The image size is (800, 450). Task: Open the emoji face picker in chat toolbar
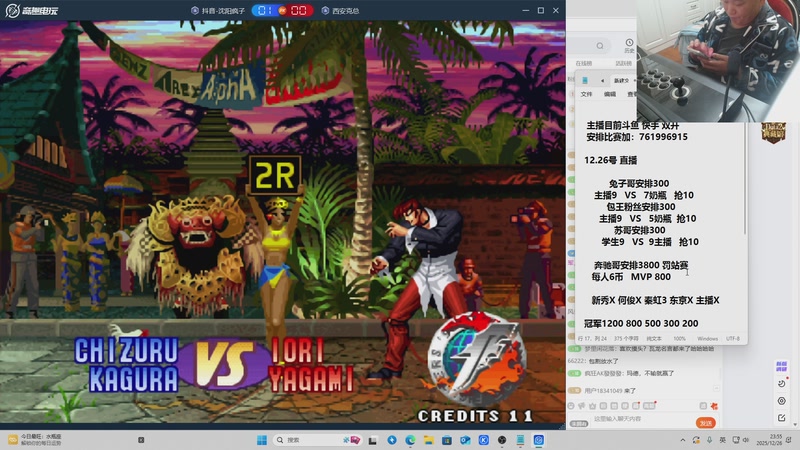[571, 406]
